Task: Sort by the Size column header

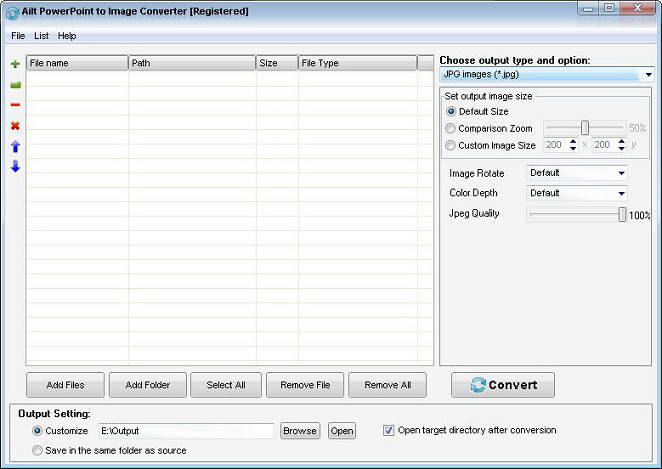Action: pos(277,63)
